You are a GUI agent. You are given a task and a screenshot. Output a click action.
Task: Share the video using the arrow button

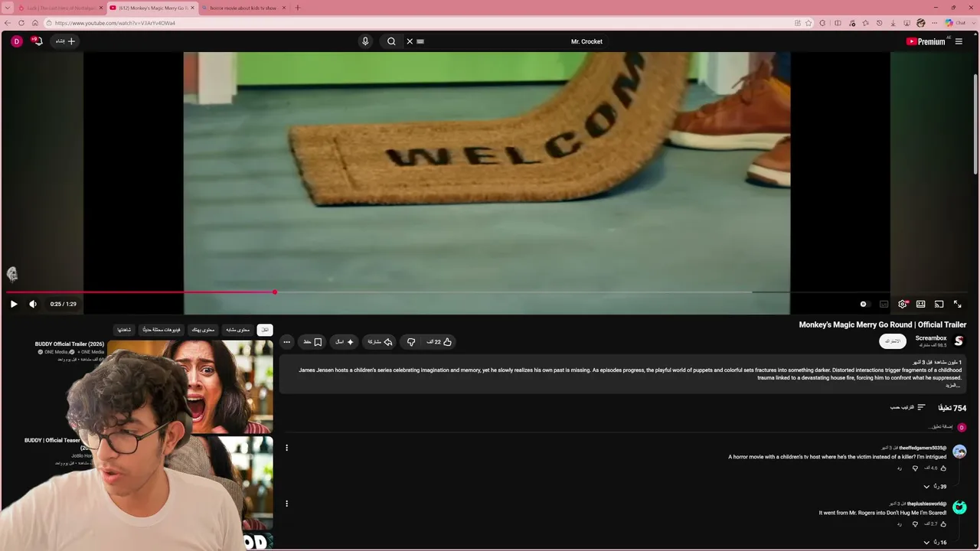point(380,342)
